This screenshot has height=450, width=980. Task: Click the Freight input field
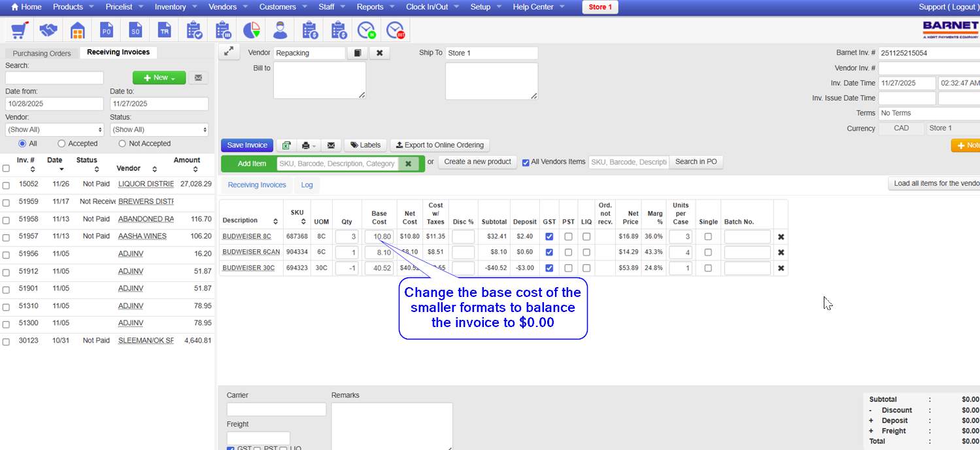coord(258,438)
